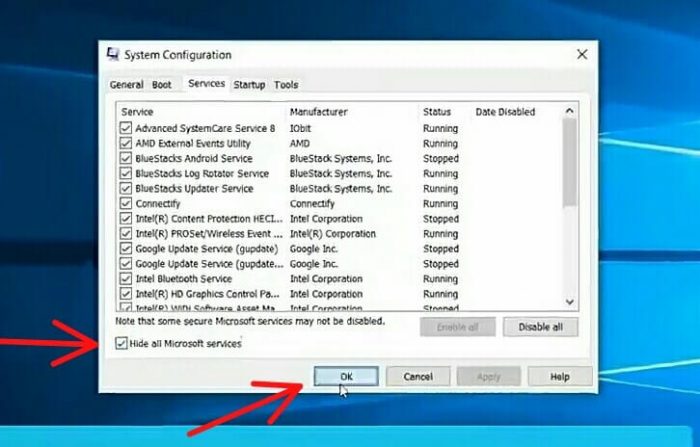Uncheck Advanced SystemCare Service 8 checkbox
This screenshot has height=447, width=700.
[125, 128]
